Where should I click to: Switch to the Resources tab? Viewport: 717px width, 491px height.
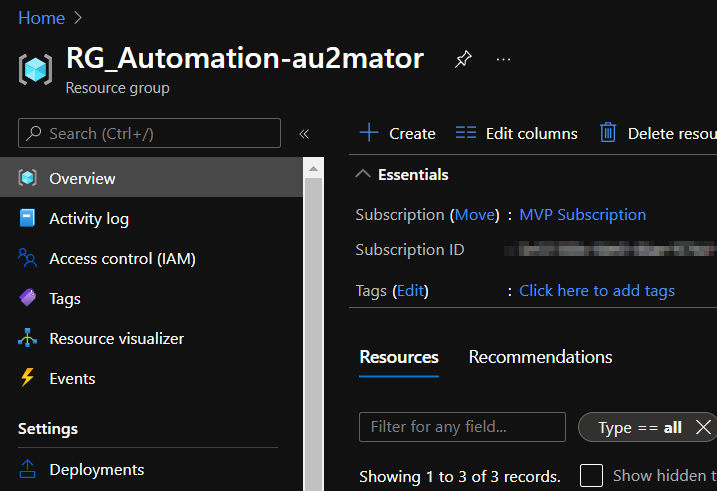click(x=399, y=357)
